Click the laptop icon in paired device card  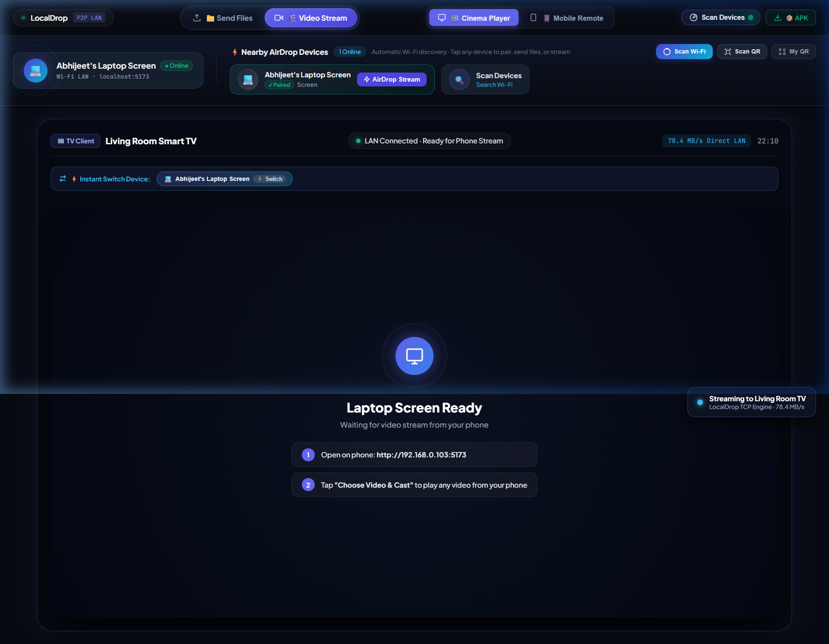[248, 79]
